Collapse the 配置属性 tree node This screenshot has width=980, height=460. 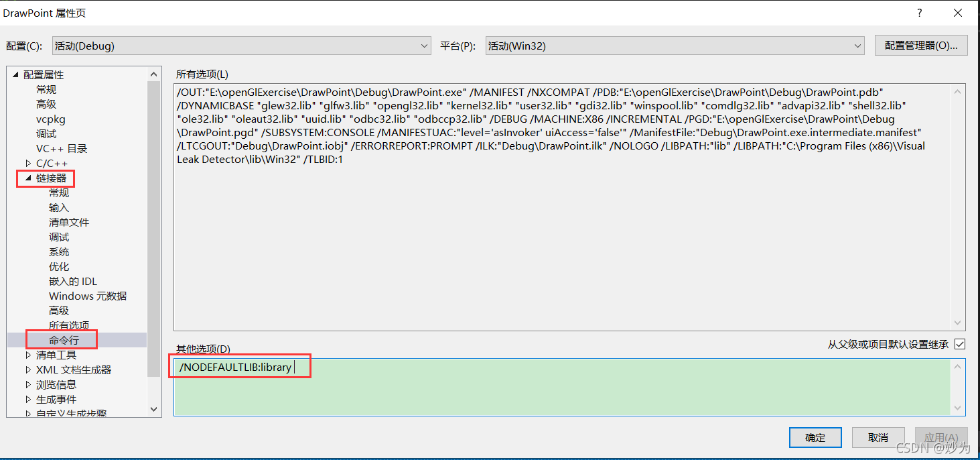tap(15, 75)
